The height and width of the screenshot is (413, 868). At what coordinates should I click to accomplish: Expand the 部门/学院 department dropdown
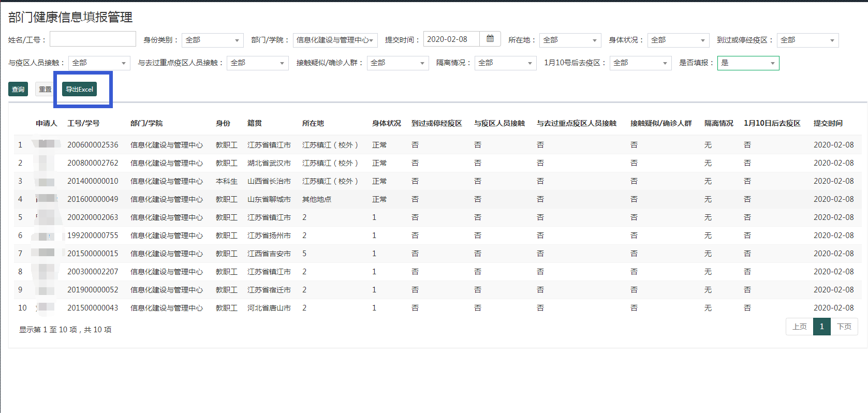tap(335, 40)
